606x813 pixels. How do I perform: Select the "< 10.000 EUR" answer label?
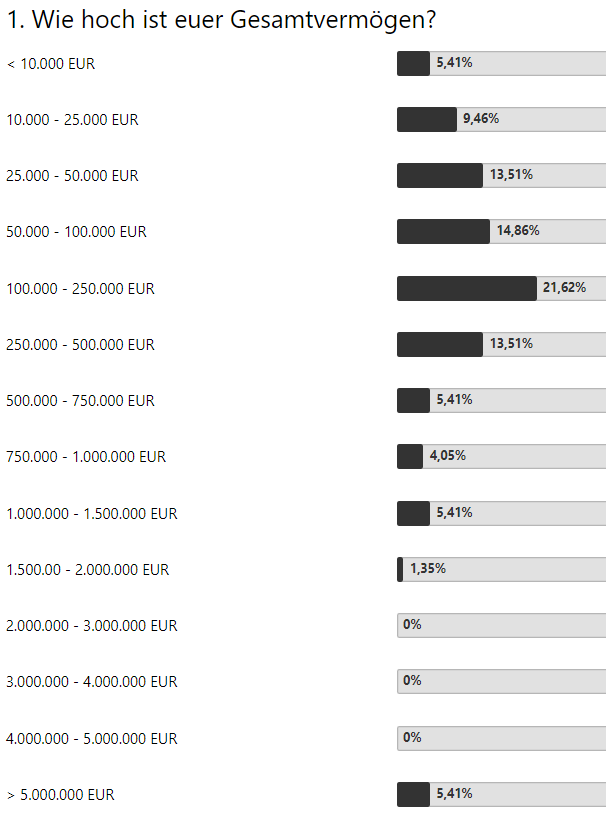[51, 64]
